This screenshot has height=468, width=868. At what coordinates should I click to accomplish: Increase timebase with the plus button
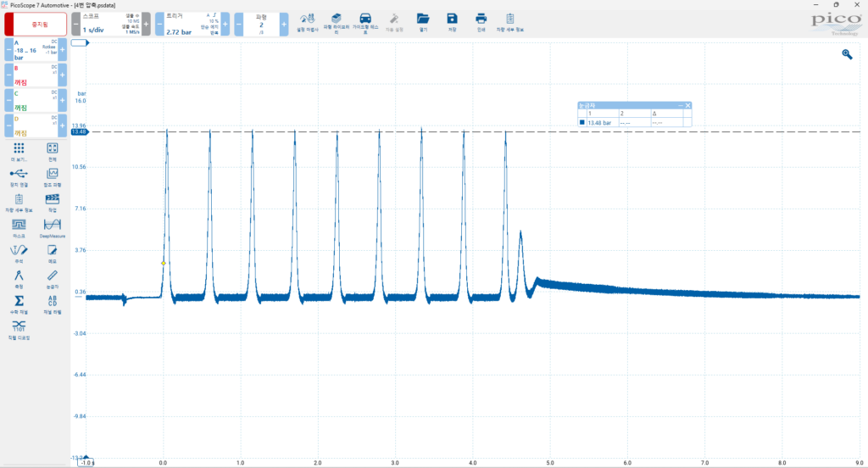click(x=146, y=24)
